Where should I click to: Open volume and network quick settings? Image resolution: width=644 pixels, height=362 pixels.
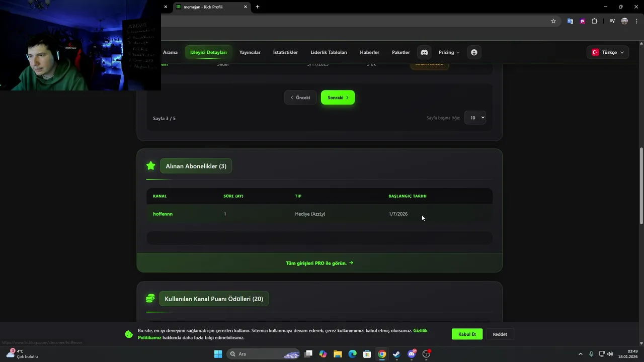pyautogui.click(x=606, y=354)
